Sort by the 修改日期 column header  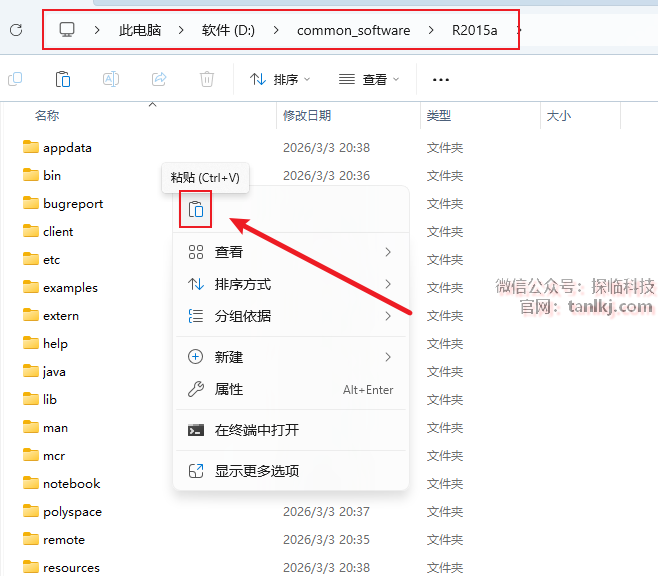pos(307,116)
